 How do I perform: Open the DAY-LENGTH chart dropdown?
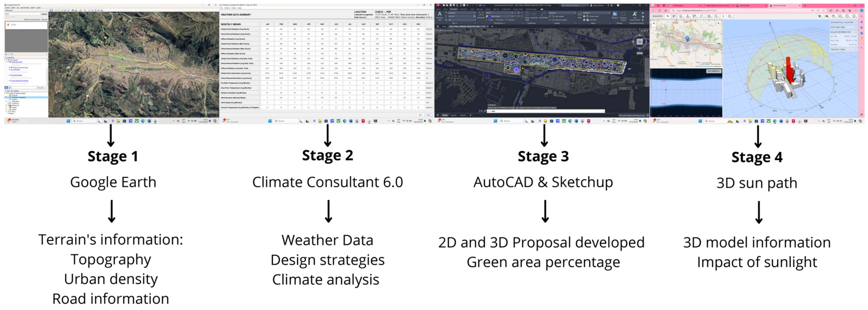point(714,71)
